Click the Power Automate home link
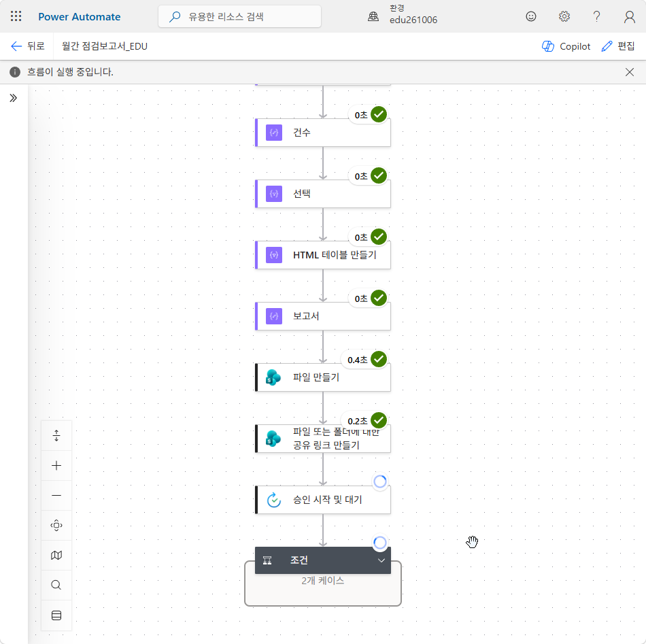Screen dimensions: 646x644 click(79, 17)
